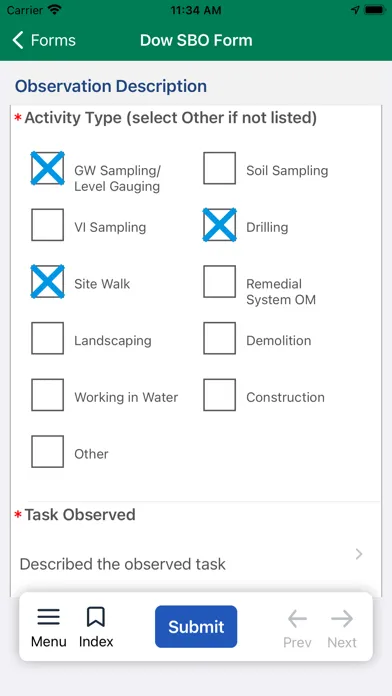Check the Other activity checkbox
The image size is (392, 696).
click(48, 451)
